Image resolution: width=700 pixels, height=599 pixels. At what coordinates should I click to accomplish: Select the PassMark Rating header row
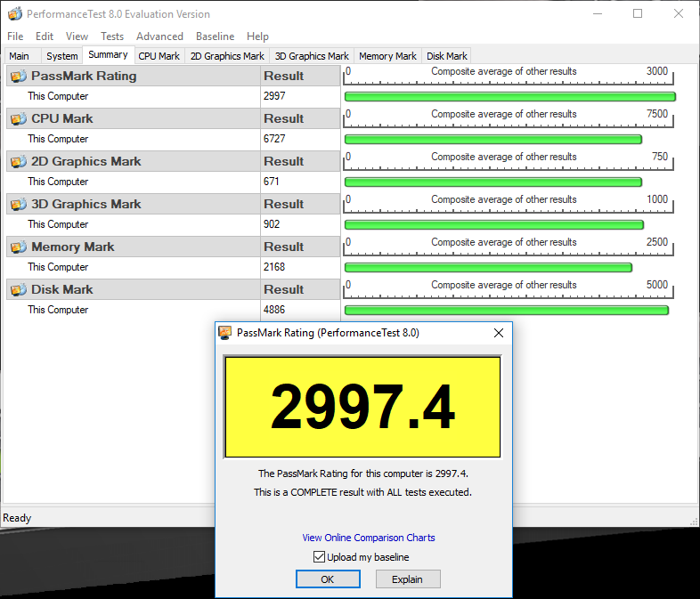coord(173,76)
